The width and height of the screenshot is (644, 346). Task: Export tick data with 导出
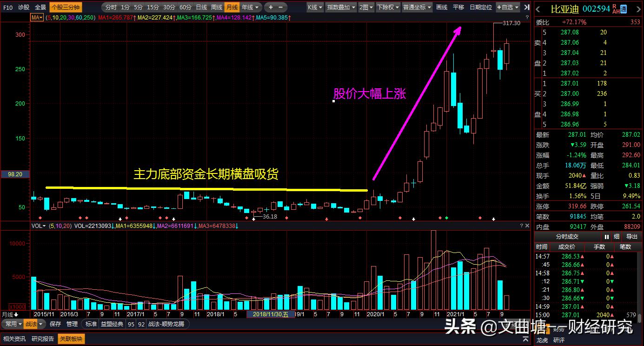click(631, 237)
